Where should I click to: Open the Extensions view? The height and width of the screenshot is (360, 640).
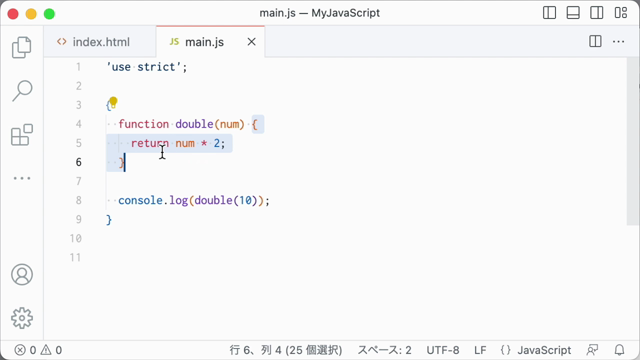(x=22, y=135)
